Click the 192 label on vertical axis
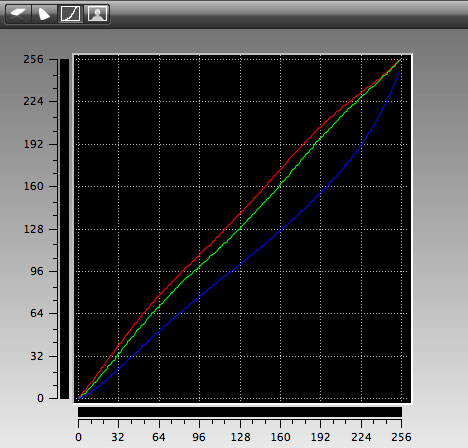 point(33,144)
